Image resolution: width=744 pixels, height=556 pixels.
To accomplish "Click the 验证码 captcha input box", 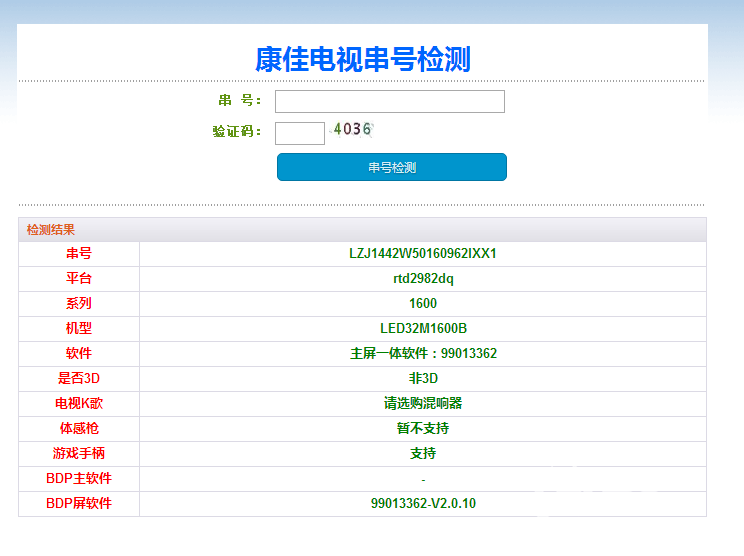I will [x=299, y=133].
